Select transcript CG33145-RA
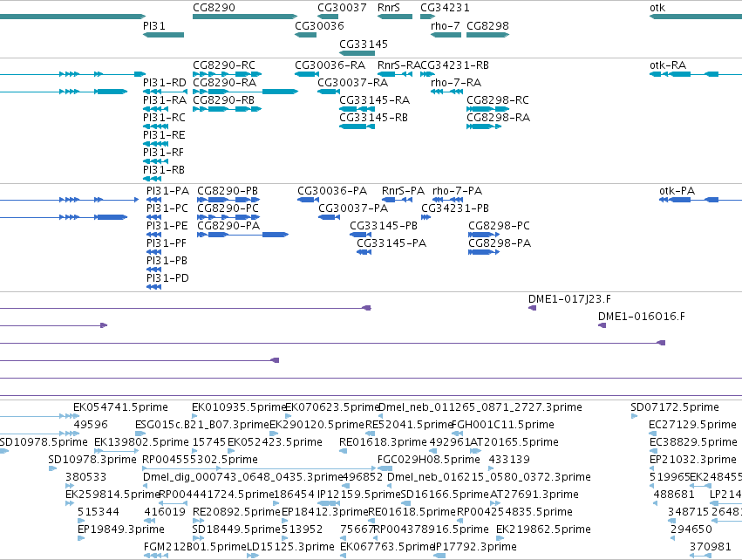The width and height of the screenshot is (742, 560). click(x=357, y=109)
